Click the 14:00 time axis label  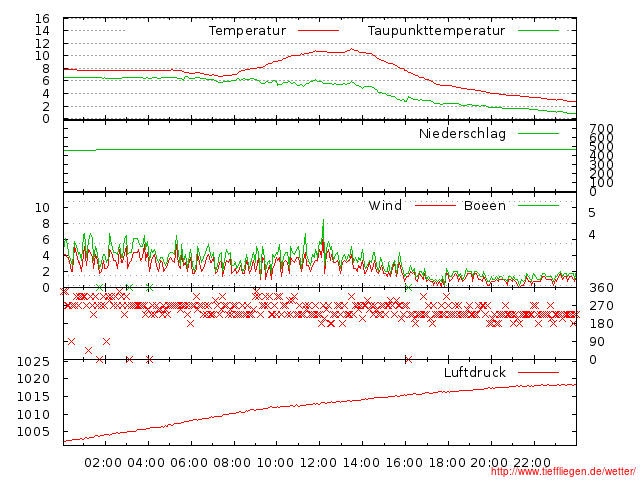tap(361, 463)
